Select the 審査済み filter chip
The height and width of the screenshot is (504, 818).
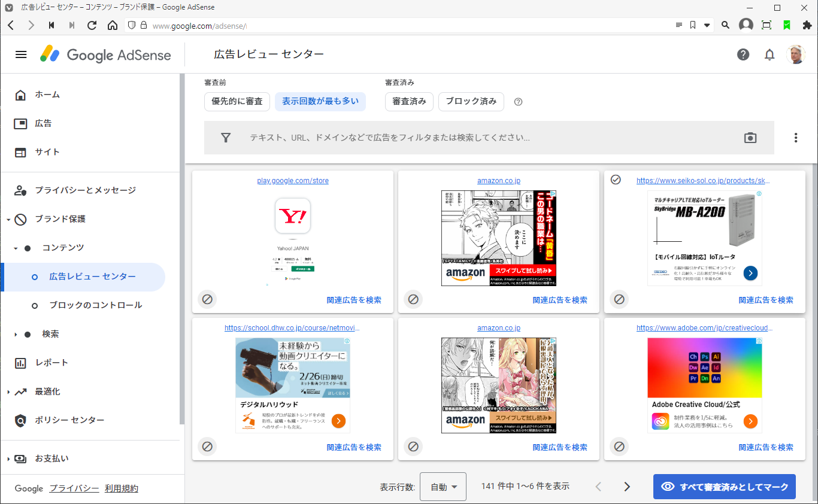click(x=409, y=102)
